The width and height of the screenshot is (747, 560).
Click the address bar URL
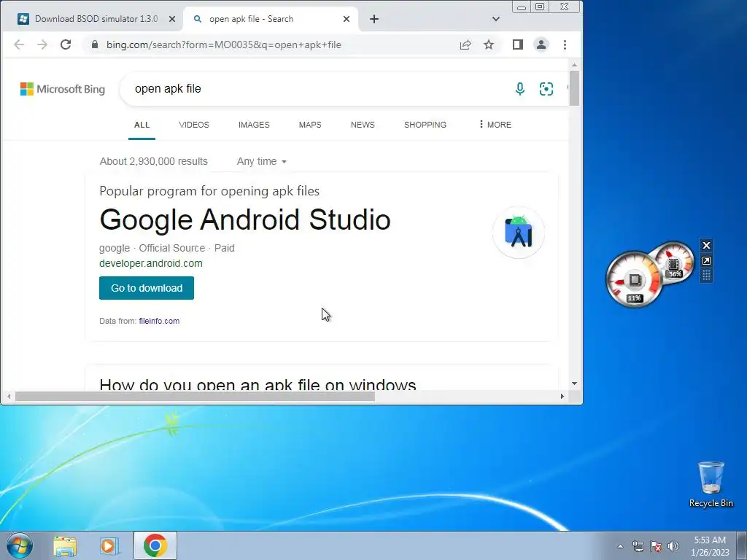tap(223, 44)
